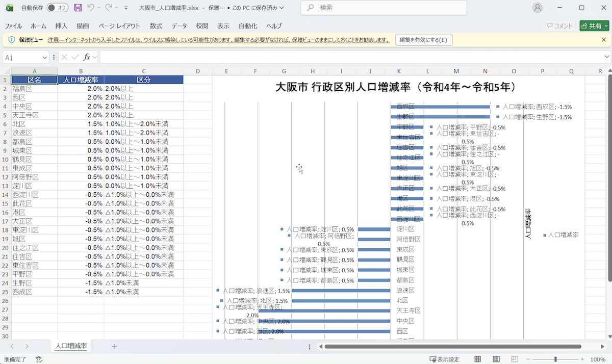The image size is (612, 364).
Task: Open the 挿入 ribbon tab
Action: [x=61, y=26]
